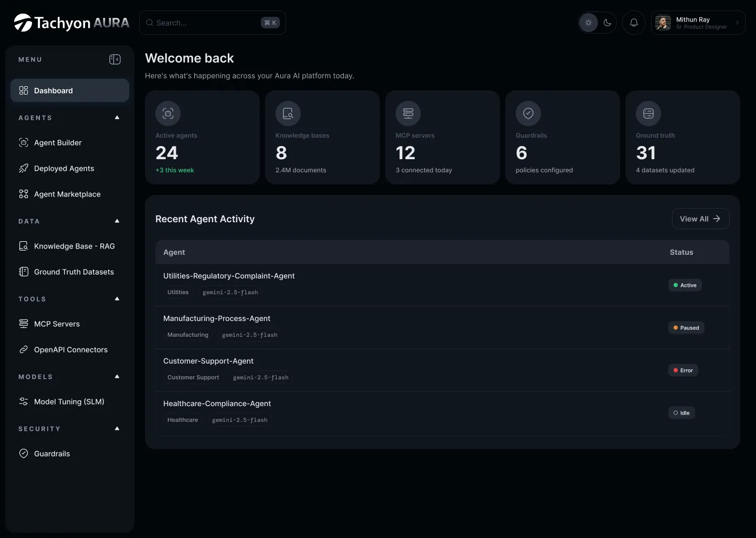The height and width of the screenshot is (538, 756).
Task: Open the Utilities-Regulatory-Complaint-Agent row
Action: click(442, 285)
